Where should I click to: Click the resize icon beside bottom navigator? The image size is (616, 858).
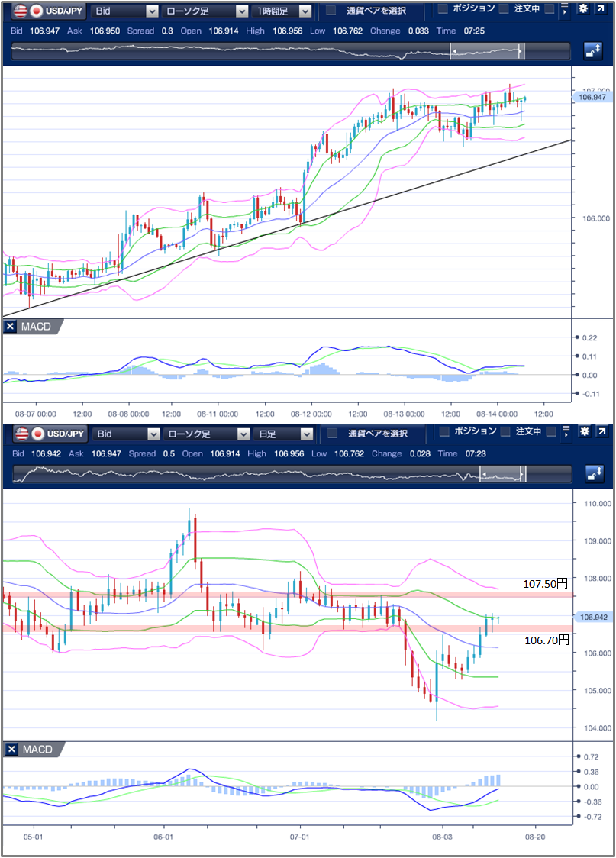[592, 474]
